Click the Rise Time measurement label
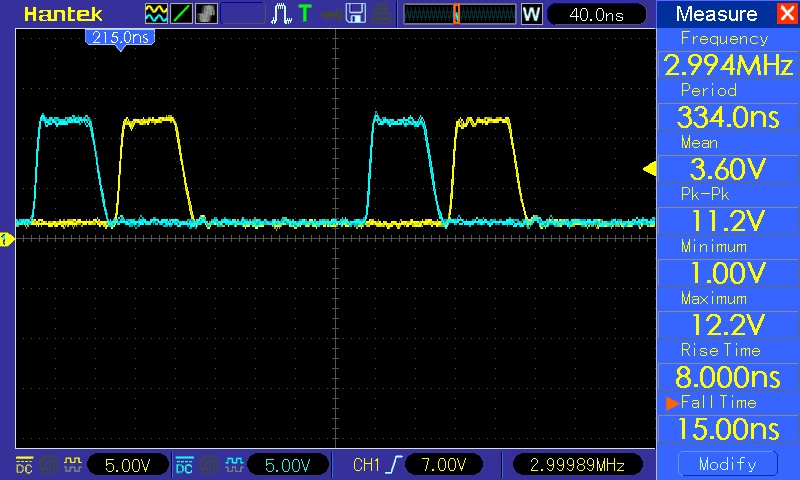Screen dimensions: 800x480 click(x=720, y=350)
